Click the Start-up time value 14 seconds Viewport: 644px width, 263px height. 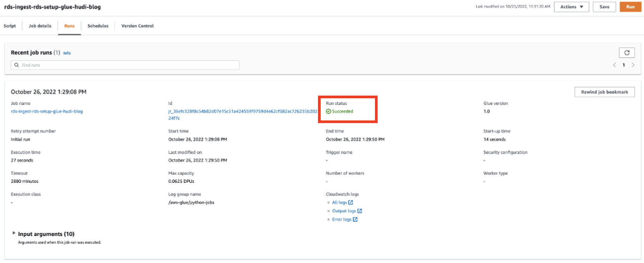pyautogui.click(x=495, y=139)
